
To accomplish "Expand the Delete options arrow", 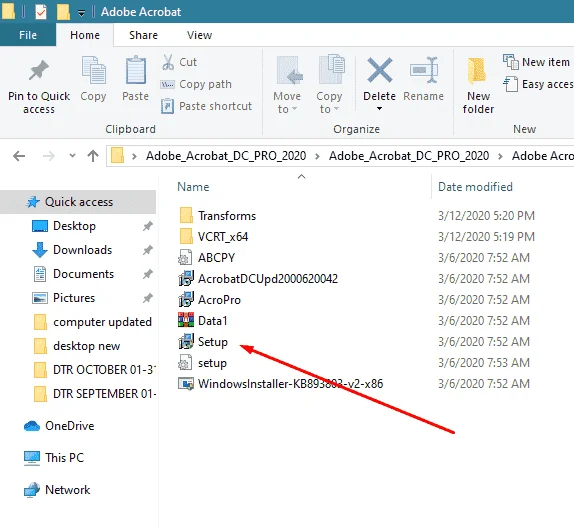I will pos(379,109).
